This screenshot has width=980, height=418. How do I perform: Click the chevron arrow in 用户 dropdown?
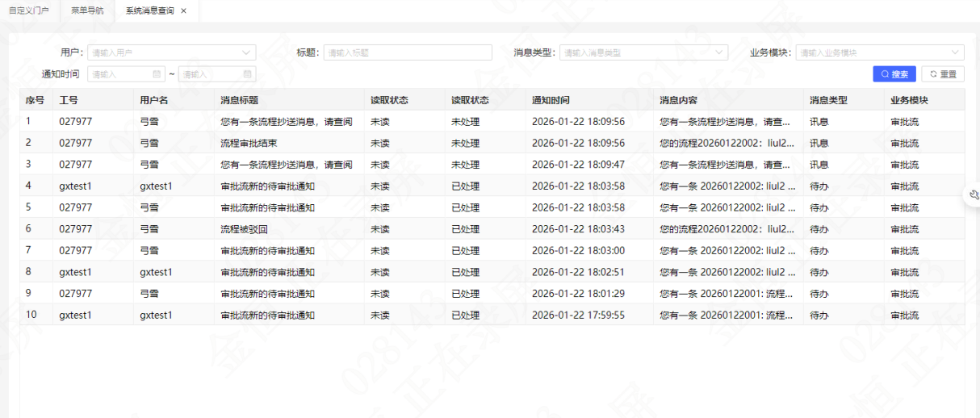pyautogui.click(x=245, y=52)
